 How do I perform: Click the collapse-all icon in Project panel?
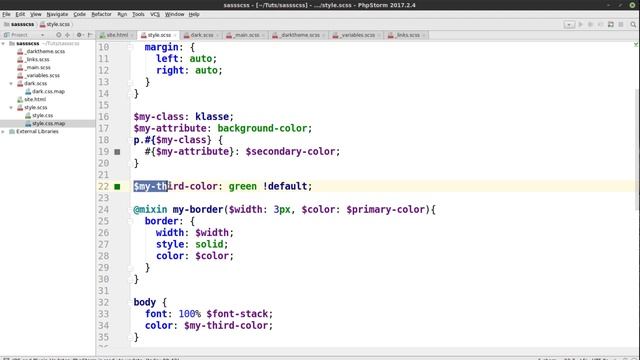click(68, 35)
